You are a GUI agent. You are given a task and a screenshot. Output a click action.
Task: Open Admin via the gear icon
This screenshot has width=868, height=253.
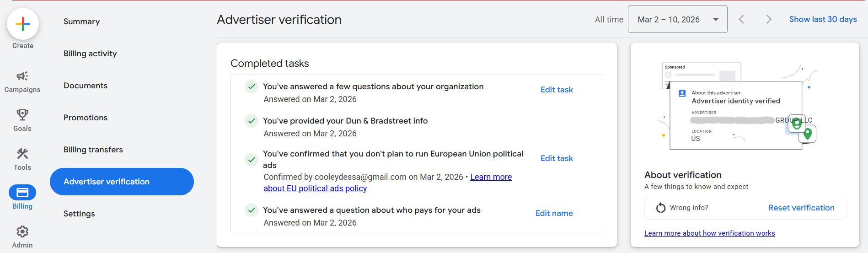[22, 231]
